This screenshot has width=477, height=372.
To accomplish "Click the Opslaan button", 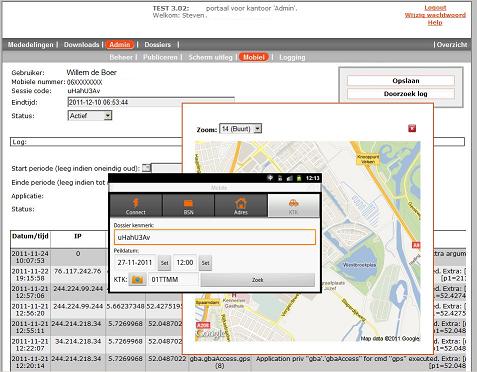I will (401, 81).
